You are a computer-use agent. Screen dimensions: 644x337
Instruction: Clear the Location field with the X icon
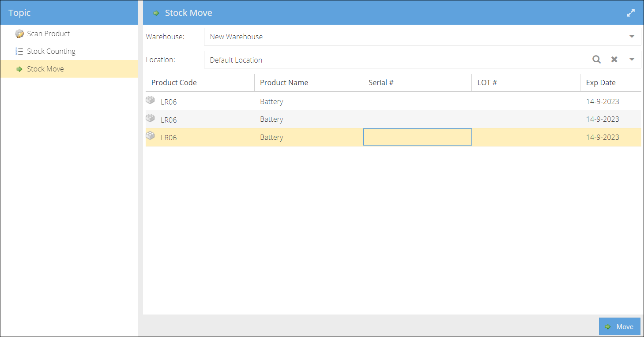pyautogui.click(x=614, y=60)
